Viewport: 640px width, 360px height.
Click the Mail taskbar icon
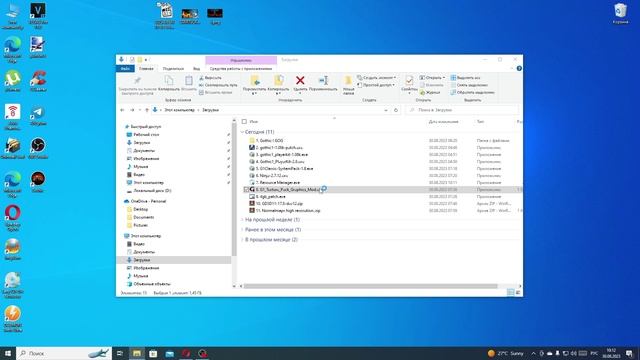[170, 353]
